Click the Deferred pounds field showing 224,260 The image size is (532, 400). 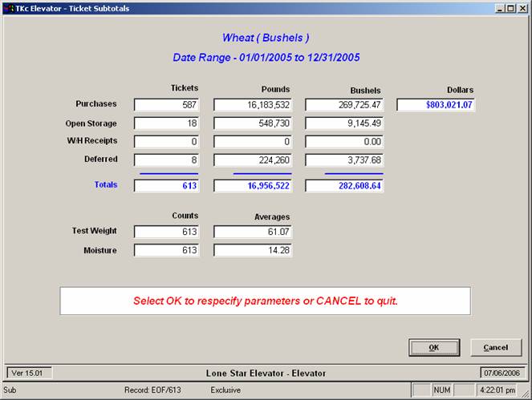253,160
